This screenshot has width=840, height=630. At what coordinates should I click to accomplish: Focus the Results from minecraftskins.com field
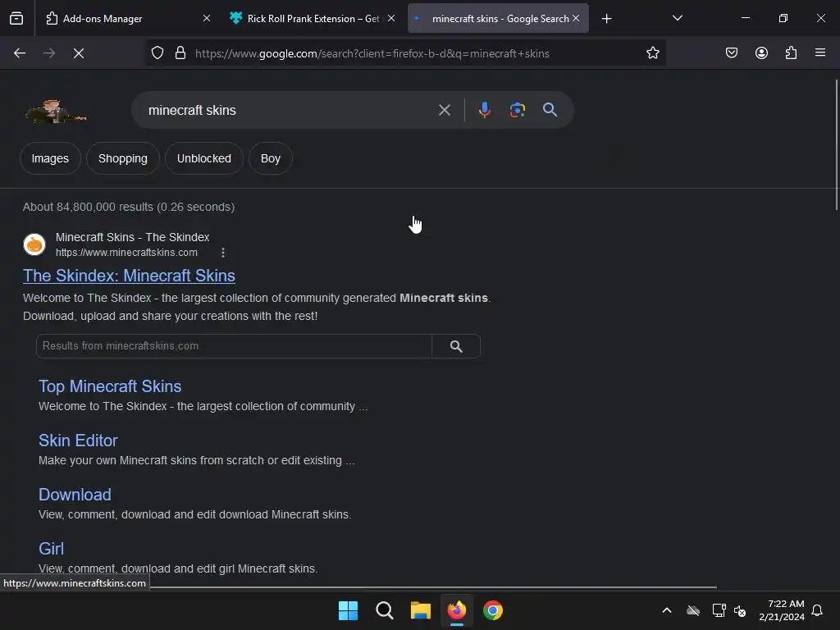point(234,346)
